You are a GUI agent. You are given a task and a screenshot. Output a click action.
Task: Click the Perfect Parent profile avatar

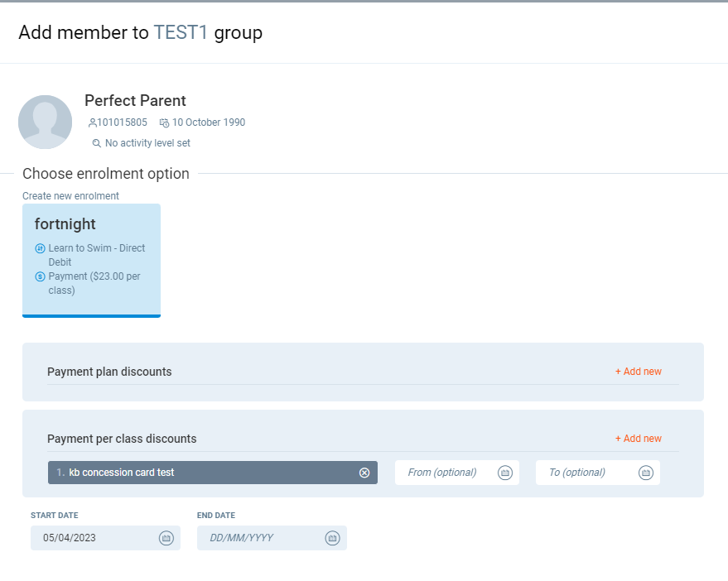[x=46, y=122]
